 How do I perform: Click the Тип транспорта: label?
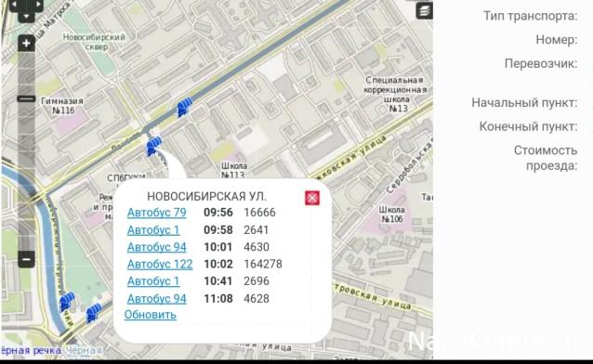(x=530, y=16)
